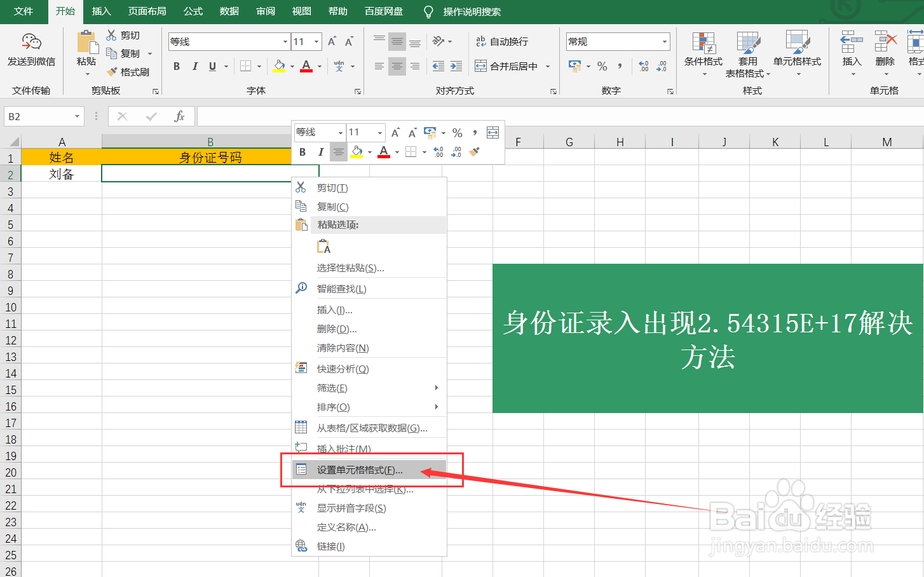The width and height of the screenshot is (924, 577).
Task: Click the Delete icon in Cells group
Action: point(885,51)
